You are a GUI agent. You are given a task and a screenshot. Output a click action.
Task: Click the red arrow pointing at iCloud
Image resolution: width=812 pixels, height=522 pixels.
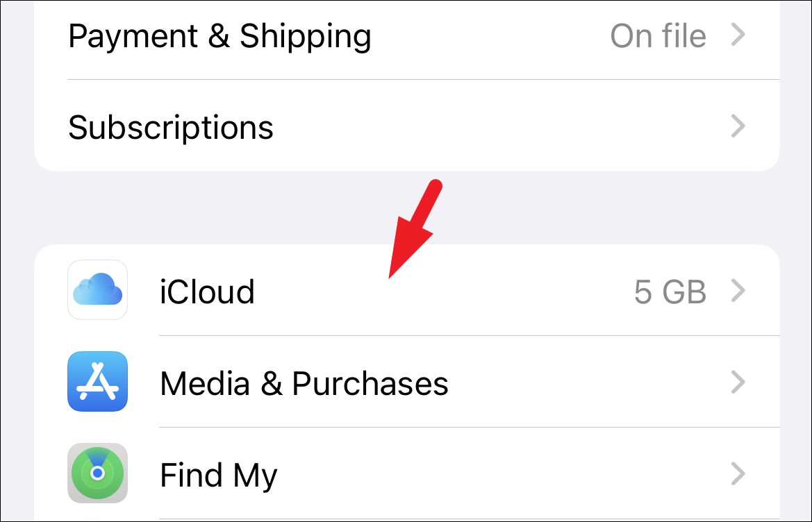[414, 229]
